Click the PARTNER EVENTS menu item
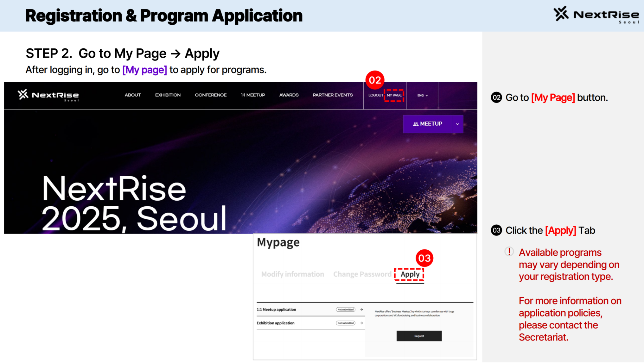The width and height of the screenshot is (644, 363). (x=333, y=95)
